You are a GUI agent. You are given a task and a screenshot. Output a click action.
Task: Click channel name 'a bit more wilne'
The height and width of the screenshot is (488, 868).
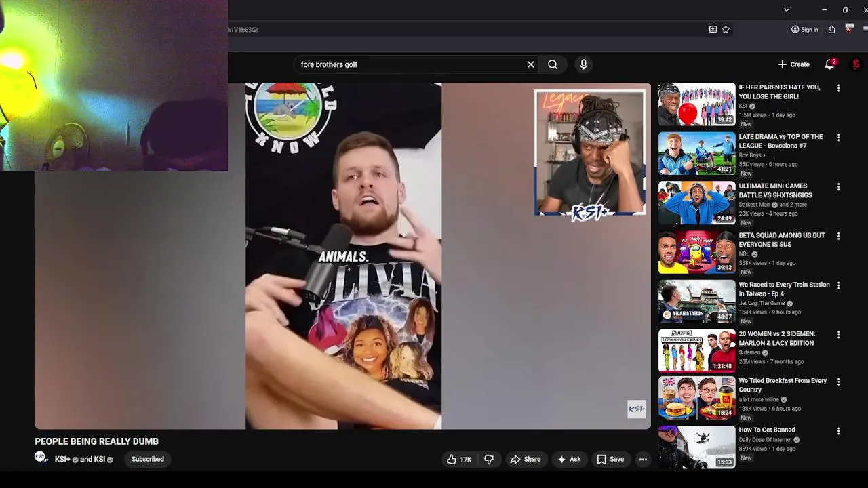(x=759, y=399)
